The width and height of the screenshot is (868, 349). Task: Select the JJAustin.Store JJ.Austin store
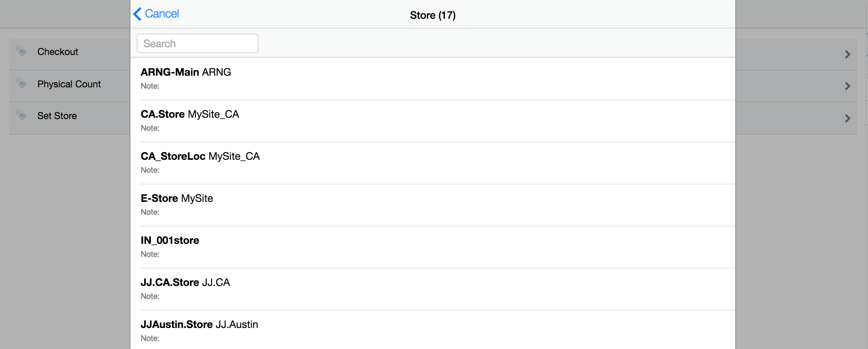(x=199, y=324)
